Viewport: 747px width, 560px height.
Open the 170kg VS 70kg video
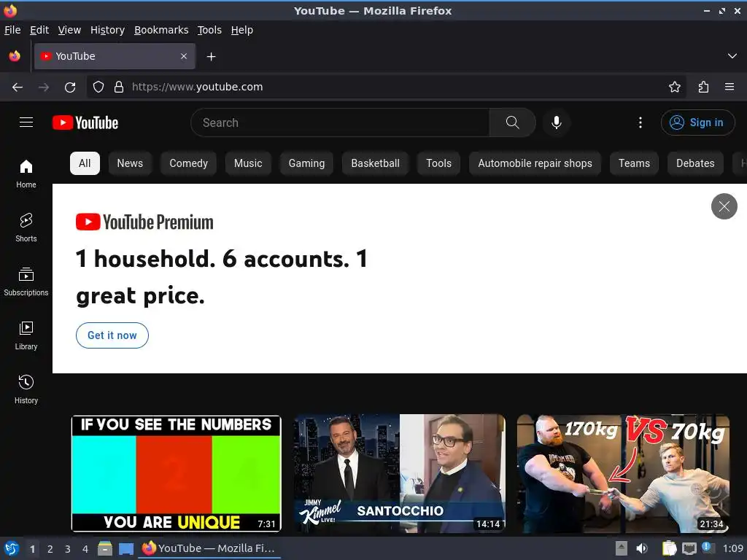click(x=623, y=473)
